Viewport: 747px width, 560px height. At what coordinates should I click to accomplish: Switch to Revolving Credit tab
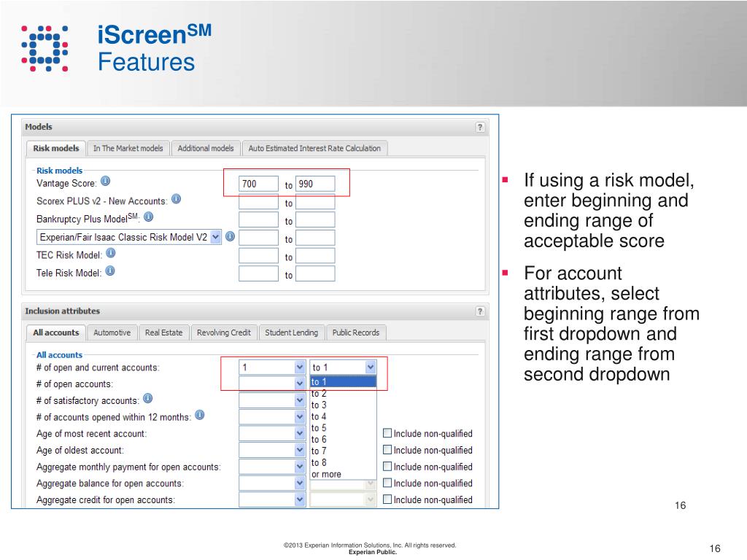(224, 332)
